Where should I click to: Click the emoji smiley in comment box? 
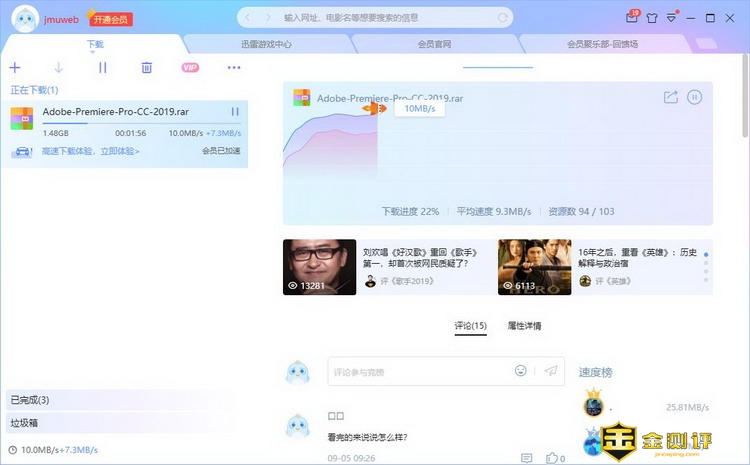[x=520, y=371]
